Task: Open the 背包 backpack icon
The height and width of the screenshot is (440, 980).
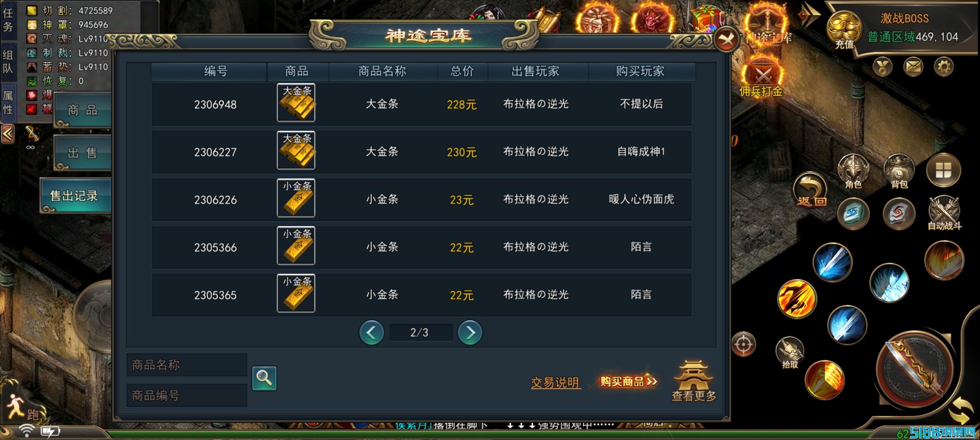Action: click(x=899, y=172)
